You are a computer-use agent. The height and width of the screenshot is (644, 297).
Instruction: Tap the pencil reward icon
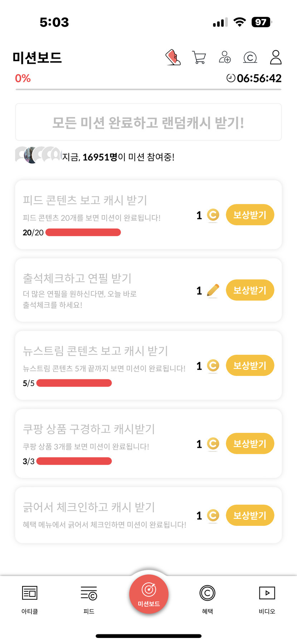(213, 290)
